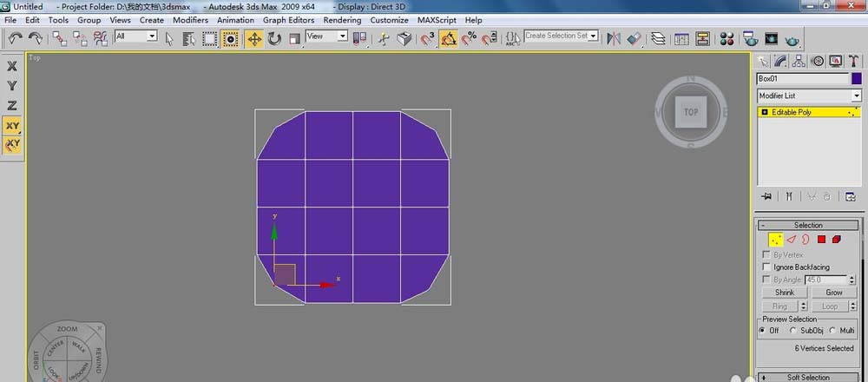Viewport: 868px width, 382px height.
Task: Switch to the Create panel tab
Action: pyautogui.click(x=763, y=61)
